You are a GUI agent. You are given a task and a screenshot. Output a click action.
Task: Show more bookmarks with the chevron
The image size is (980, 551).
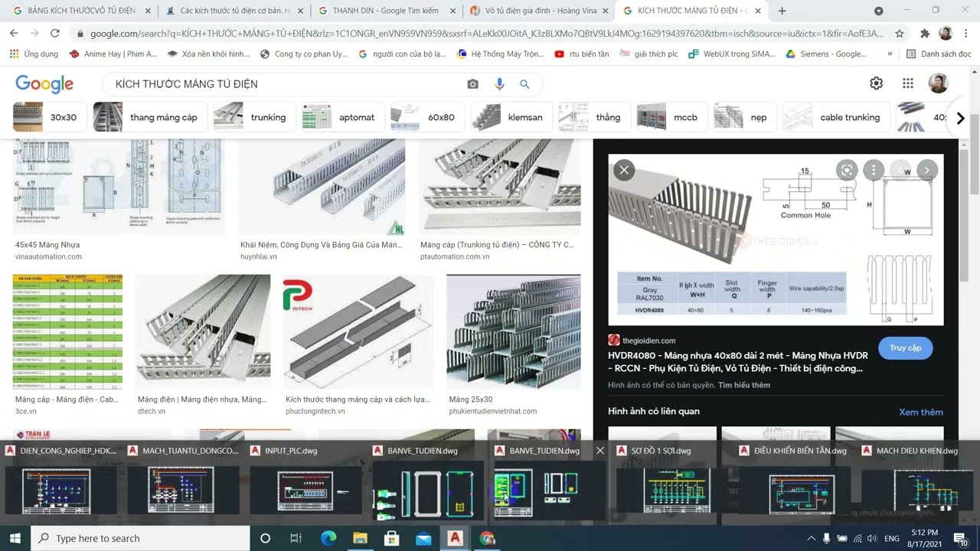click(x=890, y=54)
